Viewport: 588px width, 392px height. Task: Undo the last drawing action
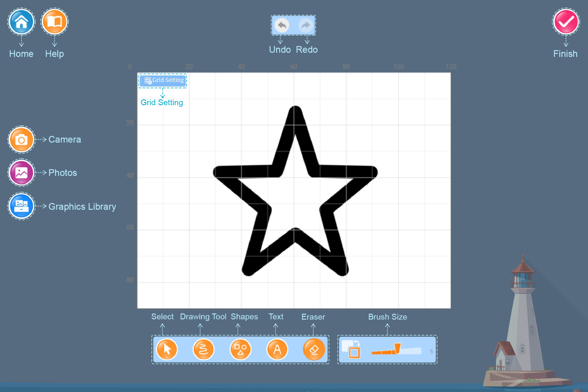click(x=282, y=25)
